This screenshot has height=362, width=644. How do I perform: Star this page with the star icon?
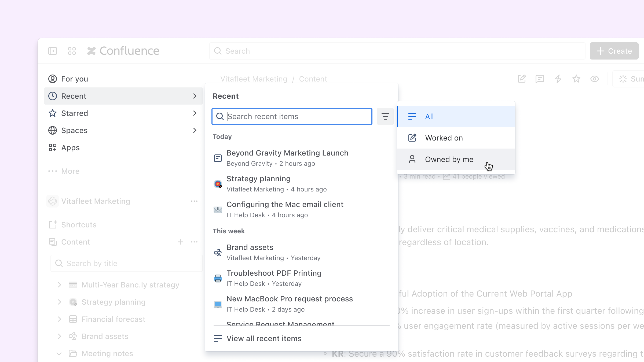coord(576,79)
